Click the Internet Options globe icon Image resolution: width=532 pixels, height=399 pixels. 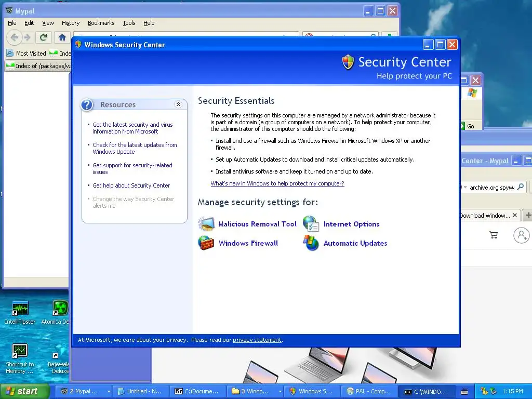[311, 223]
